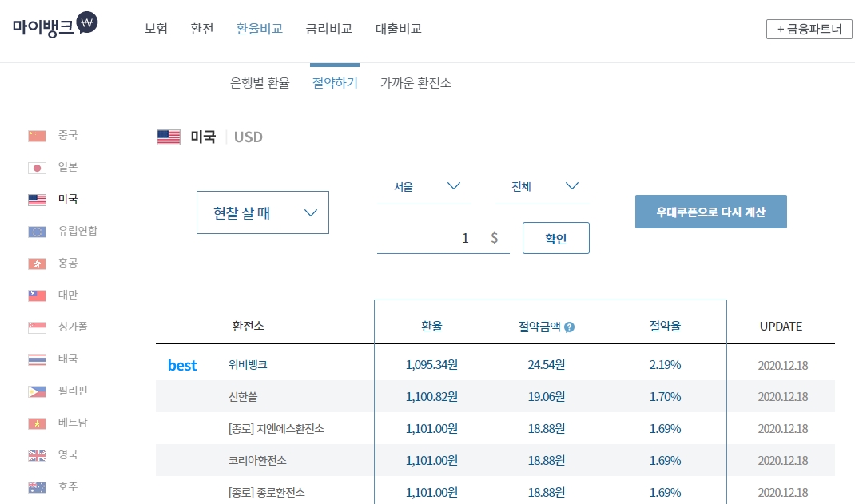Screen dimensions: 855x504
Task: Choose 영국 in the country list
Action: (68, 454)
